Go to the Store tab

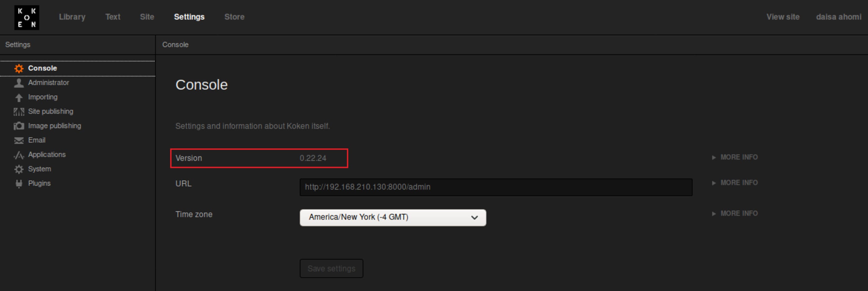click(x=235, y=17)
